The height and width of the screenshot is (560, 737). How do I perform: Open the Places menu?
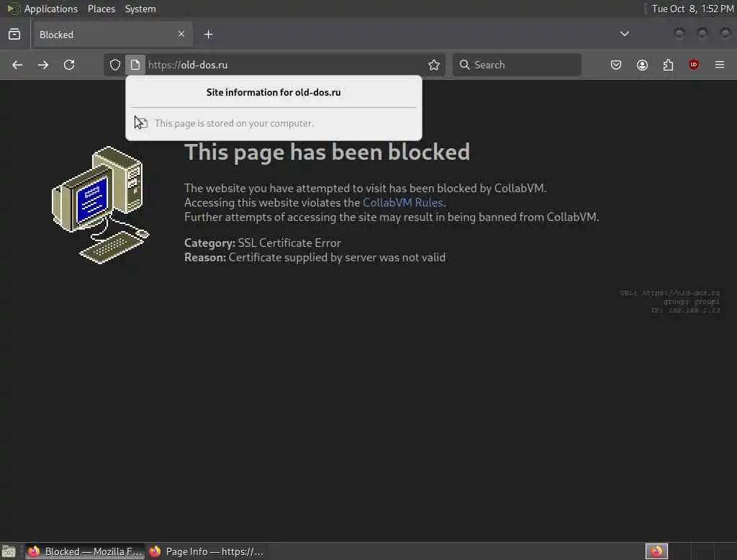tap(101, 9)
